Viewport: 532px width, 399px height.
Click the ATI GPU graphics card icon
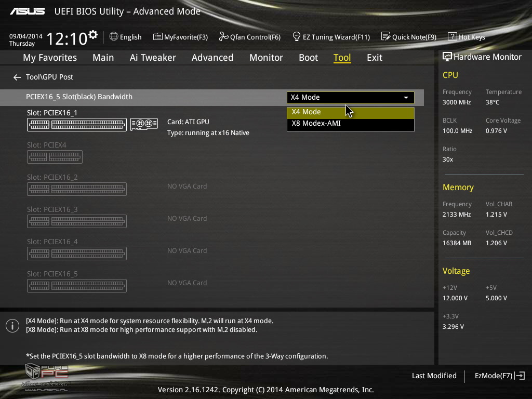click(144, 124)
